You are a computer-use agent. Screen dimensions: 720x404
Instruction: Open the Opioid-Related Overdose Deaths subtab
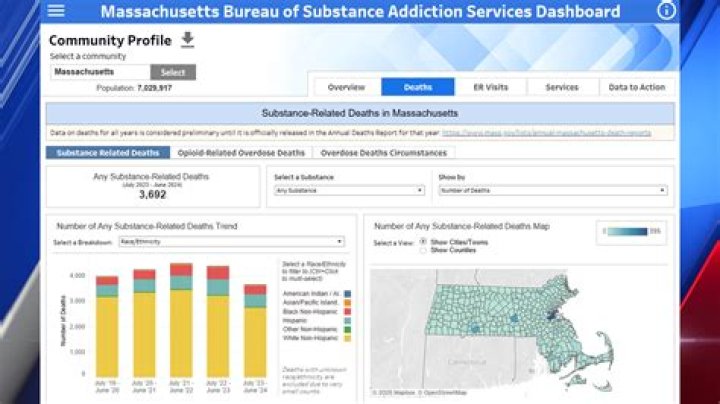point(241,152)
